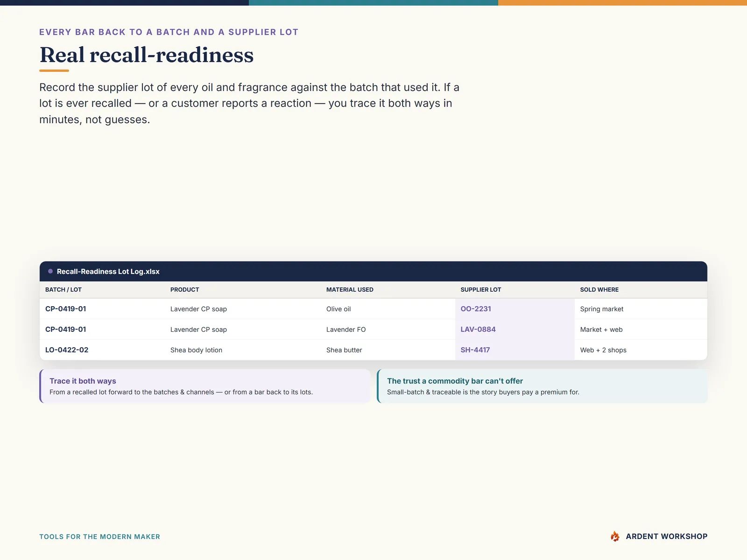This screenshot has width=747, height=560.
Task: Click the MATERIAL USED column header
Action: 350,290
